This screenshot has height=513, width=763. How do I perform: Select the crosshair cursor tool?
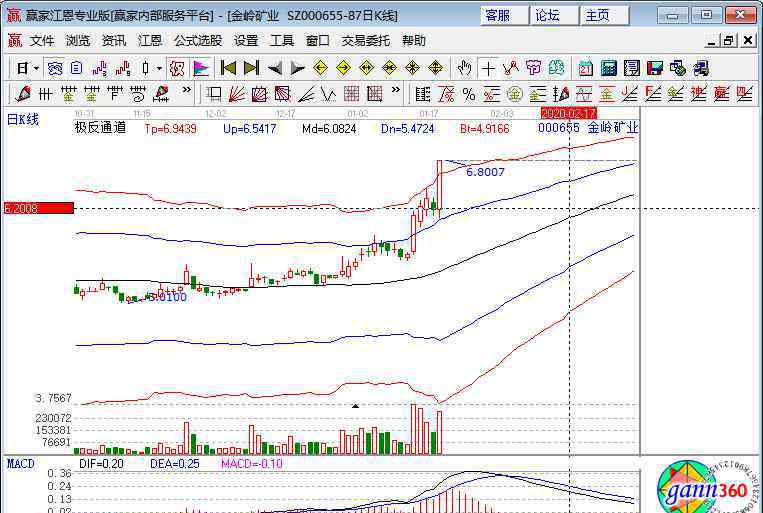pos(487,68)
